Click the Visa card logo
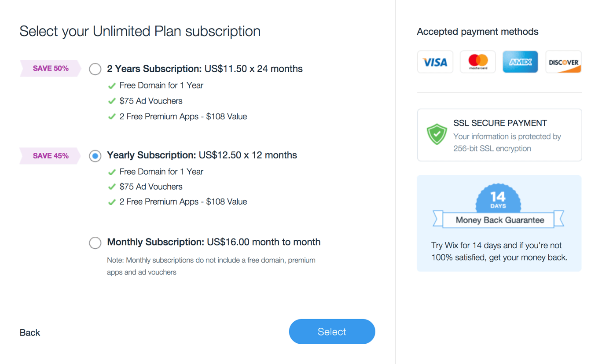The image size is (602, 364). click(x=435, y=62)
